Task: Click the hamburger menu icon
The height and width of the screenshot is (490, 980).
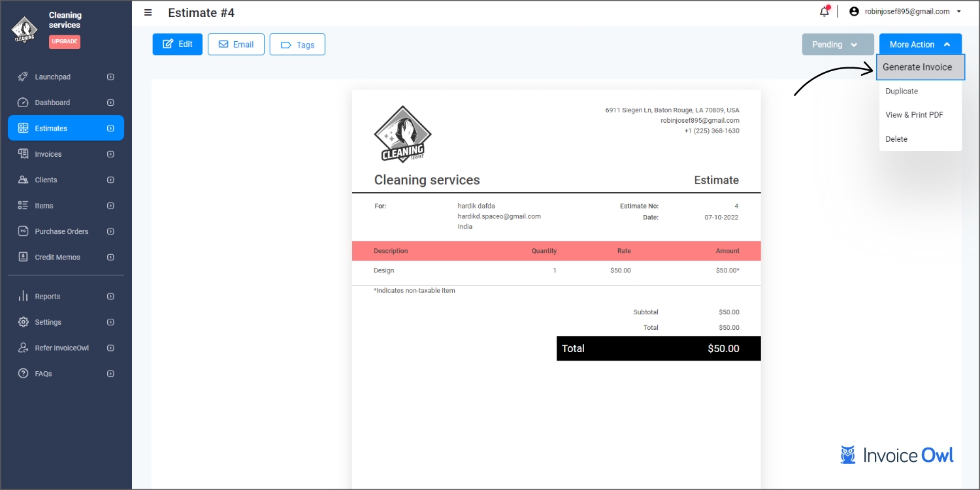Action: (148, 12)
